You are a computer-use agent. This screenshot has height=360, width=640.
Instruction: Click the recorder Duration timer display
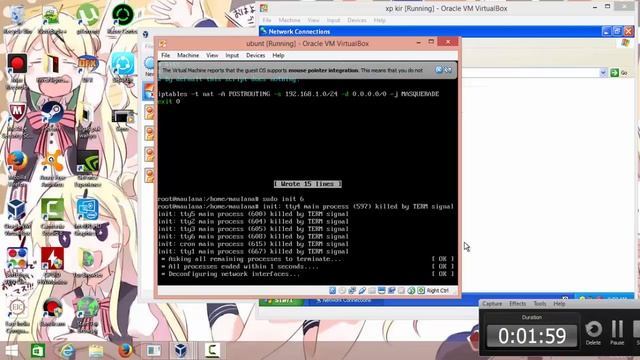pyautogui.click(x=532, y=336)
